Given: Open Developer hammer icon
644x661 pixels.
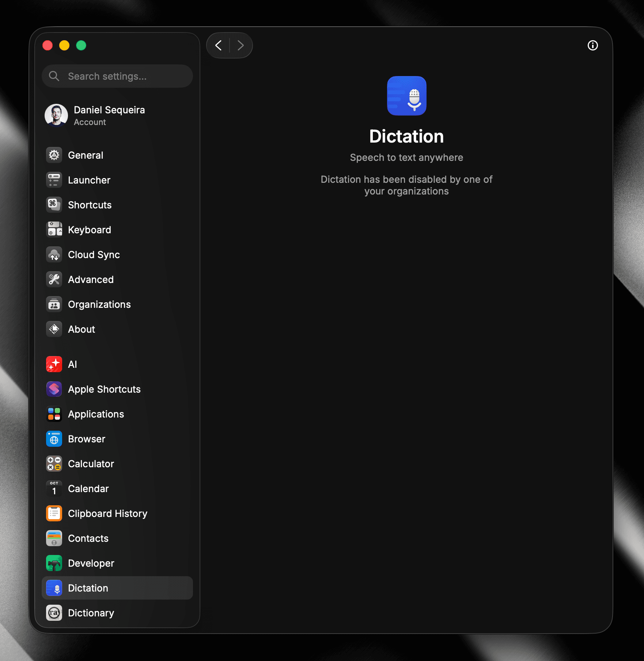Looking at the screenshot, I should tap(54, 563).
